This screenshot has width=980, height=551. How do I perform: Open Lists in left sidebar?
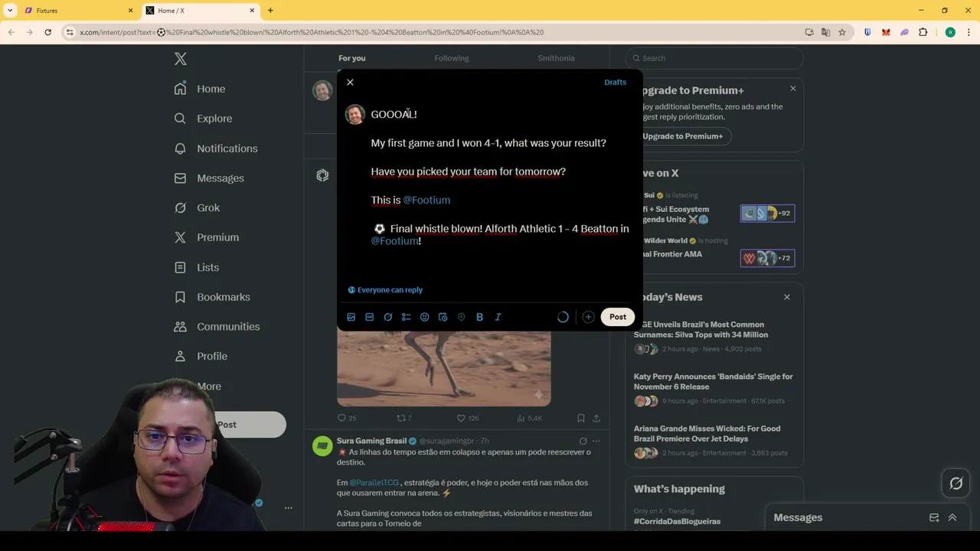point(197,267)
